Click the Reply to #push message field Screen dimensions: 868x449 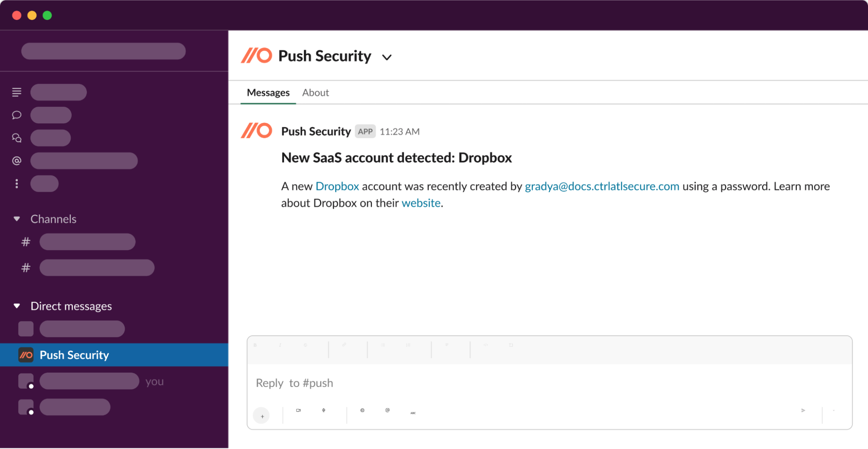[x=549, y=383]
